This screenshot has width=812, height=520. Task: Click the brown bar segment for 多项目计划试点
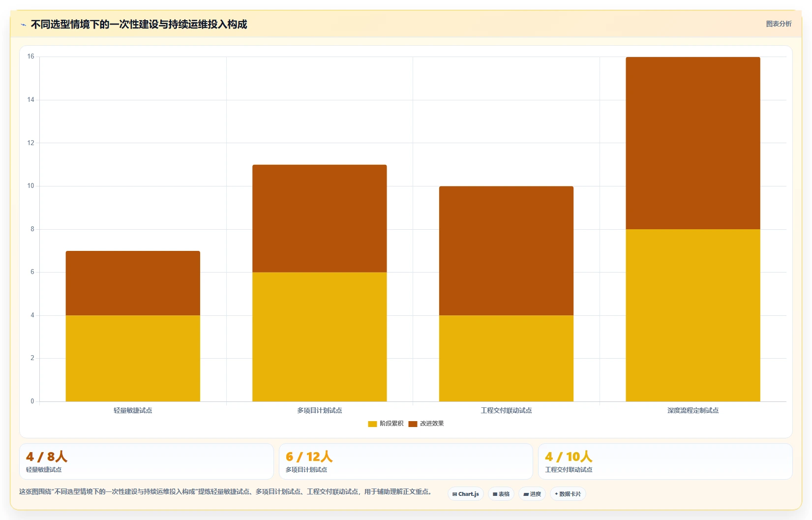320,218
